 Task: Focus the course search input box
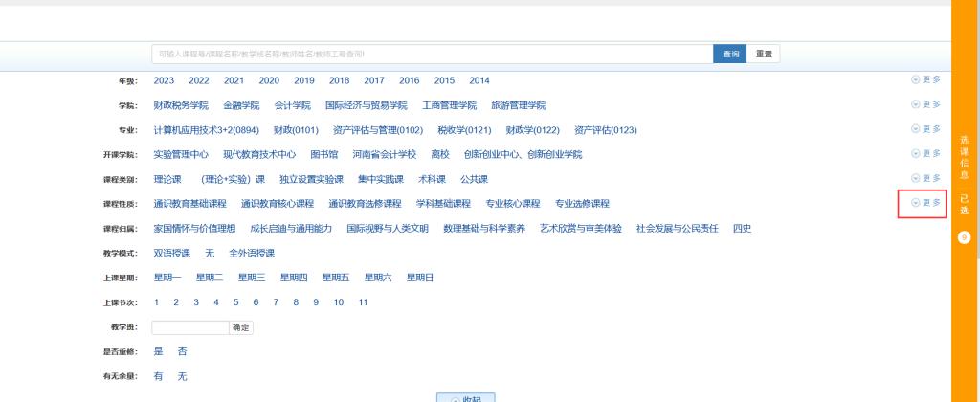432,54
